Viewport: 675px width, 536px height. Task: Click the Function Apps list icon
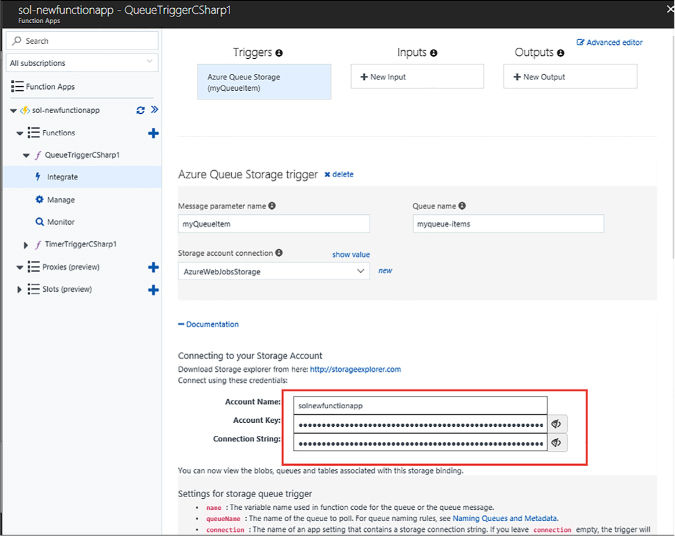pos(17,86)
